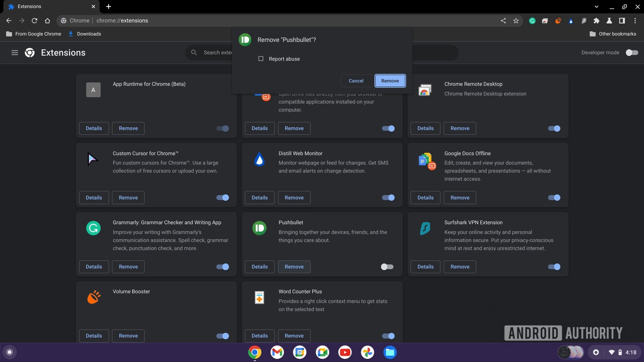Open Google Meet from the shelf

[322, 352]
